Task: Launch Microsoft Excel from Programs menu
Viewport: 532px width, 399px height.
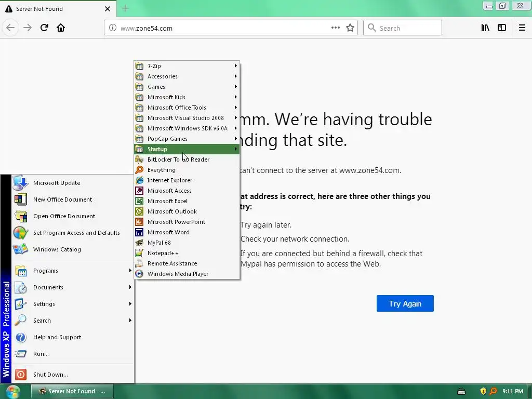Action: 187,201
